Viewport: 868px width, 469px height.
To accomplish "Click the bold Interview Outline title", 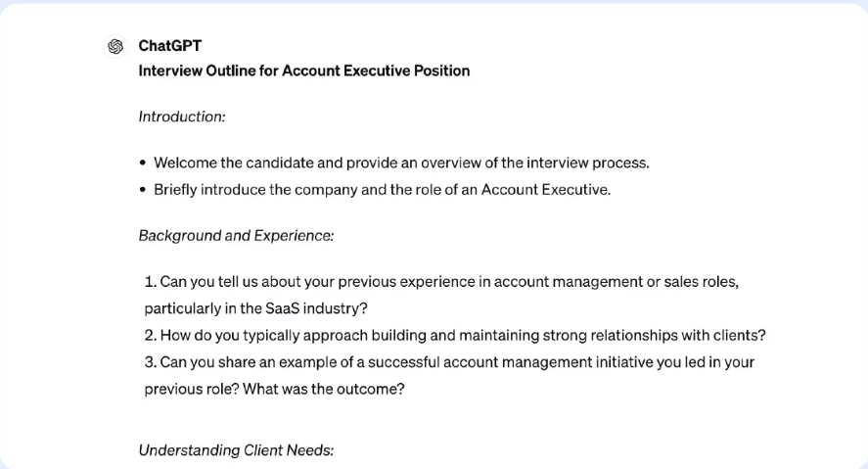I will click(303, 70).
